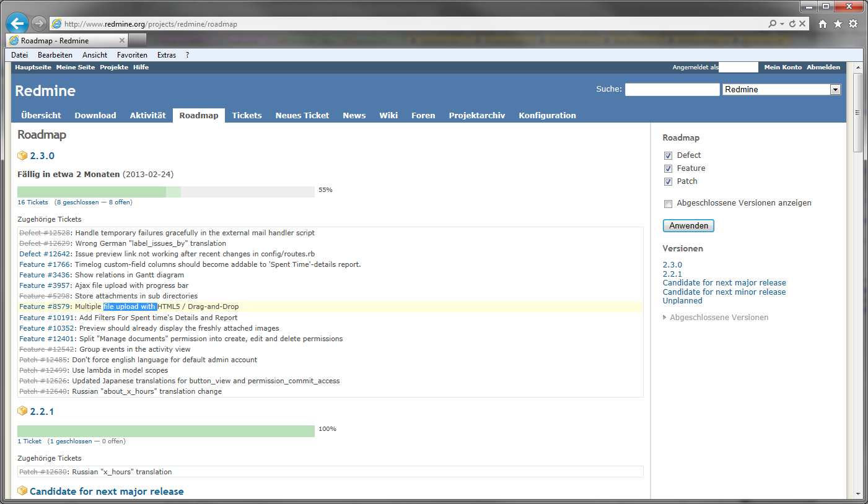Screen dimensions: 868x504
Task: Switch to the Foren tab
Action: point(423,115)
